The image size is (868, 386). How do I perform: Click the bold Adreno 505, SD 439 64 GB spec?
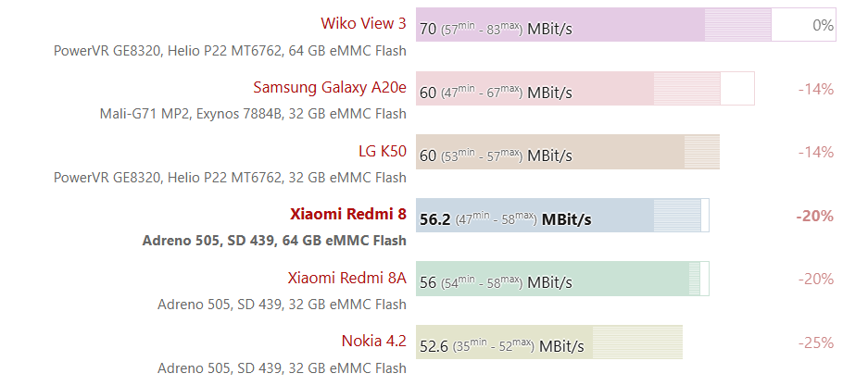(x=274, y=241)
